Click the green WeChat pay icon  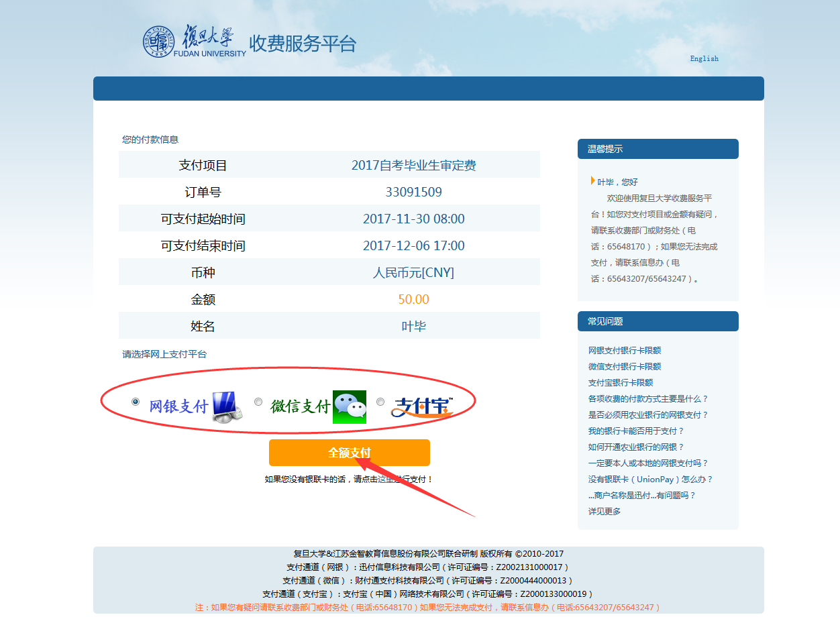pos(350,406)
